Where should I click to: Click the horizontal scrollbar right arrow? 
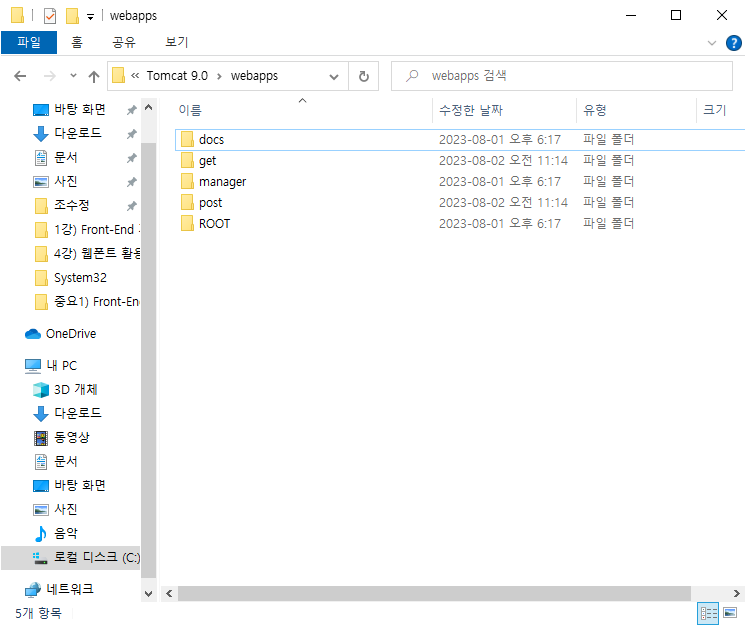736,594
